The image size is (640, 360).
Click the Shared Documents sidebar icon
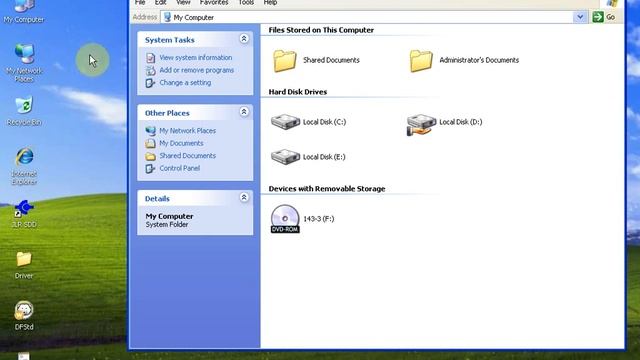coord(150,156)
